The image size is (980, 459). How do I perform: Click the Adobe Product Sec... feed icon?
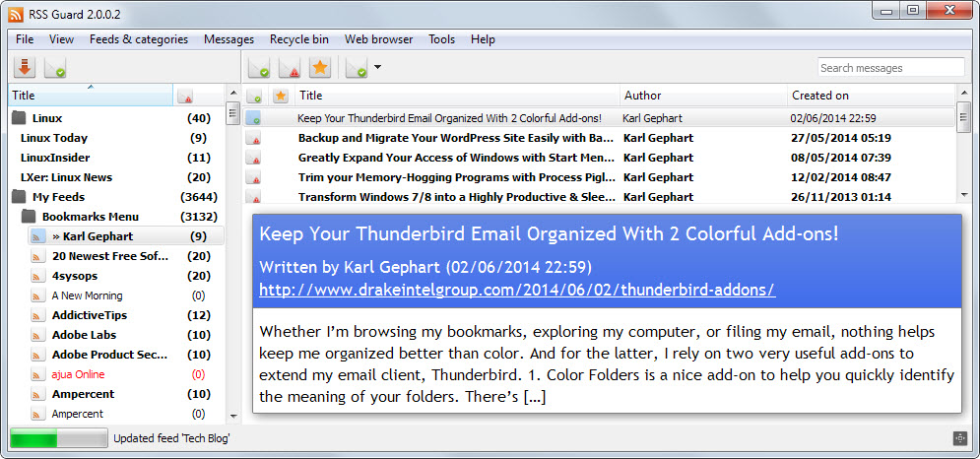38,355
